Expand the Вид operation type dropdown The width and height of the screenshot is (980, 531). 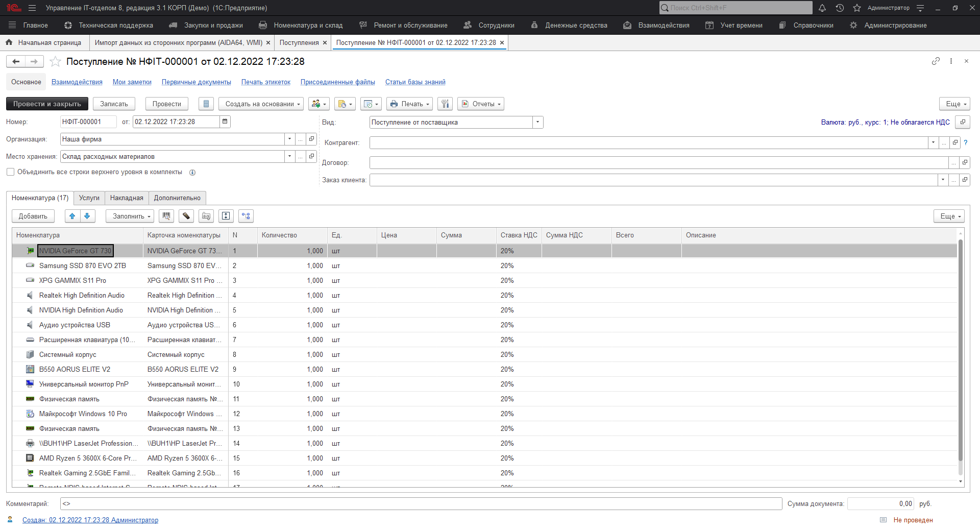537,122
